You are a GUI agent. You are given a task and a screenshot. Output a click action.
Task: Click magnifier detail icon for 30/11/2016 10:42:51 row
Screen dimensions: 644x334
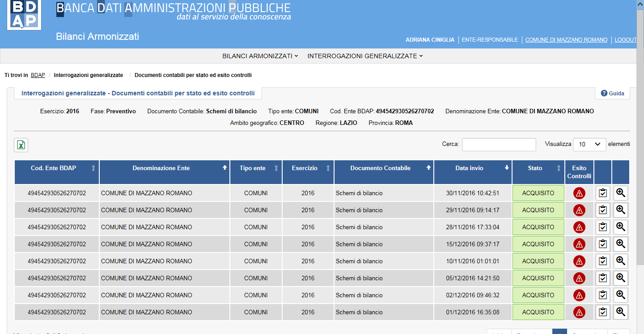click(621, 193)
